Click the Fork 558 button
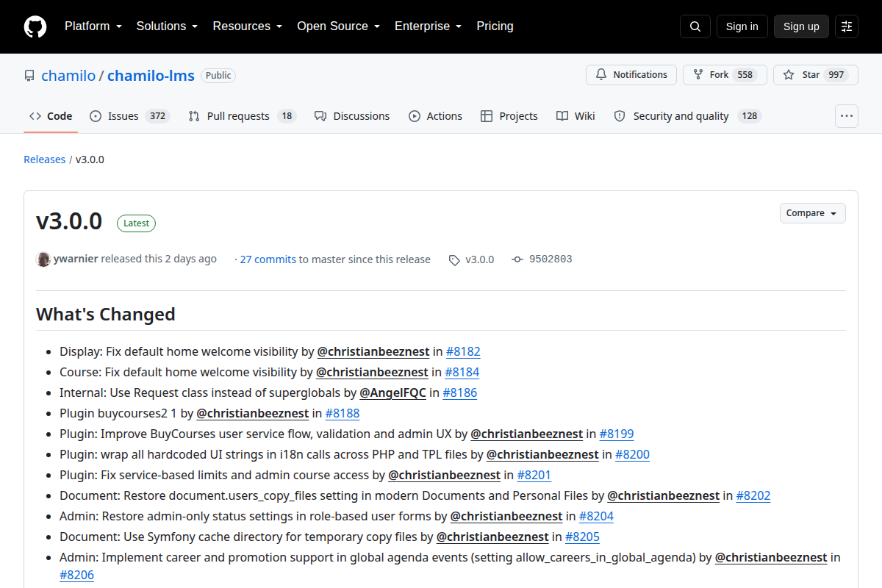This screenshot has height=588, width=882. point(725,75)
